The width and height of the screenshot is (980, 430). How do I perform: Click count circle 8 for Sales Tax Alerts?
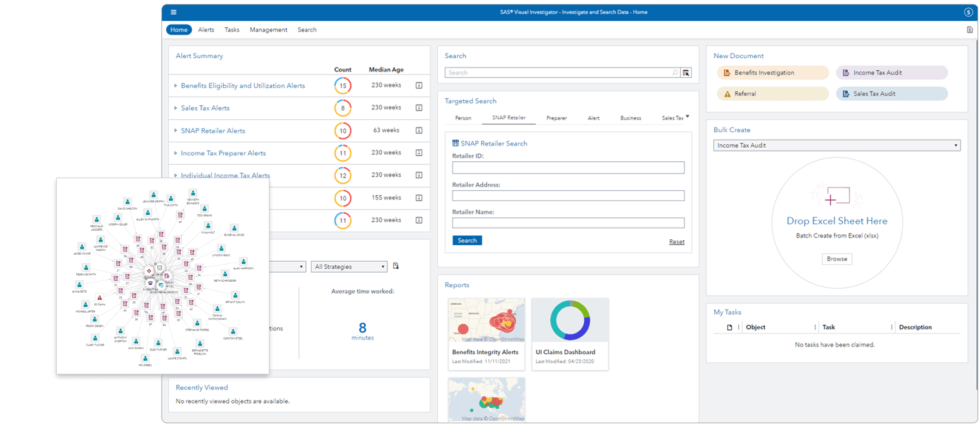pos(343,108)
